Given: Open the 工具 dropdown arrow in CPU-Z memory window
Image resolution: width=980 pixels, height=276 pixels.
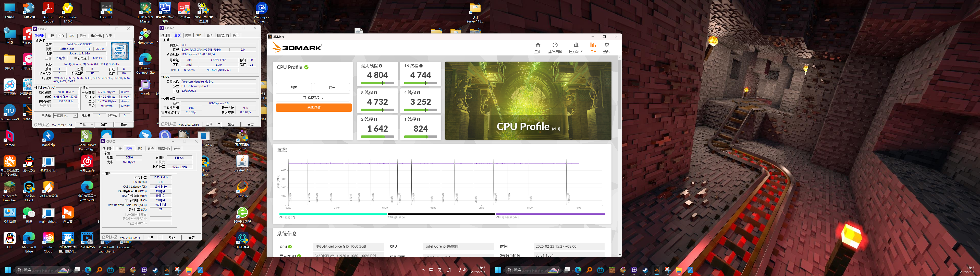Looking at the screenshot, I should pos(160,237).
